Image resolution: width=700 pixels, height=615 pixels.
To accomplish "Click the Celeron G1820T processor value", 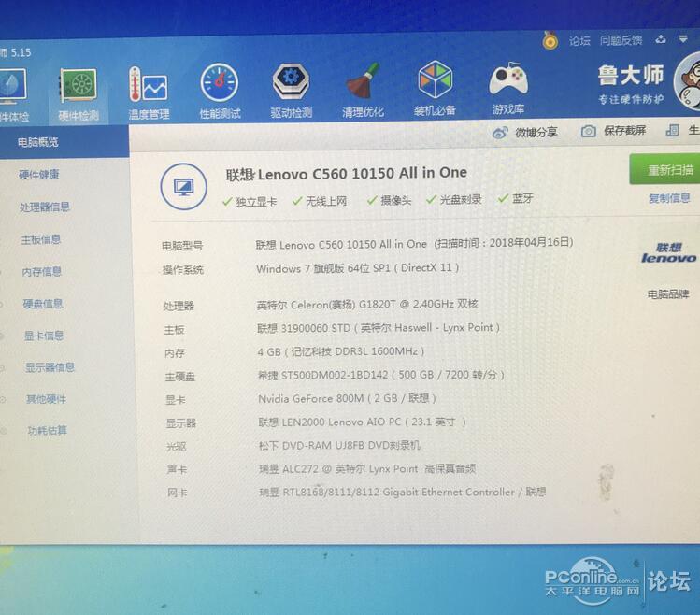I will pos(367,305).
